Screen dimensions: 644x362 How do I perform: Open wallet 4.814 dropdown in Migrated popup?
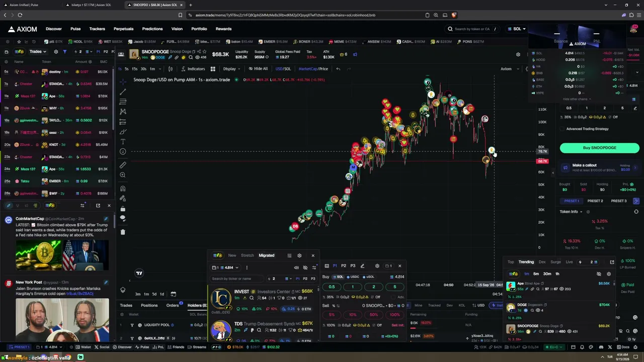pos(225,267)
